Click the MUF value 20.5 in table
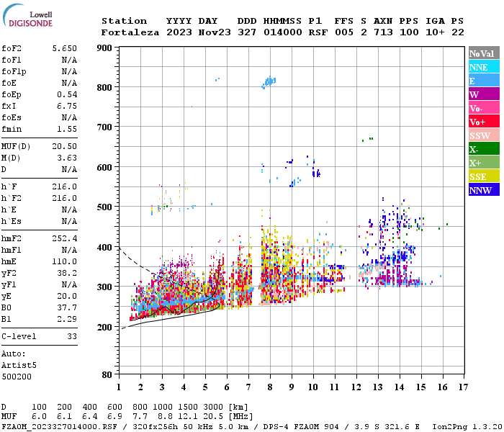504x432 pixels. pyautogui.click(x=213, y=417)
